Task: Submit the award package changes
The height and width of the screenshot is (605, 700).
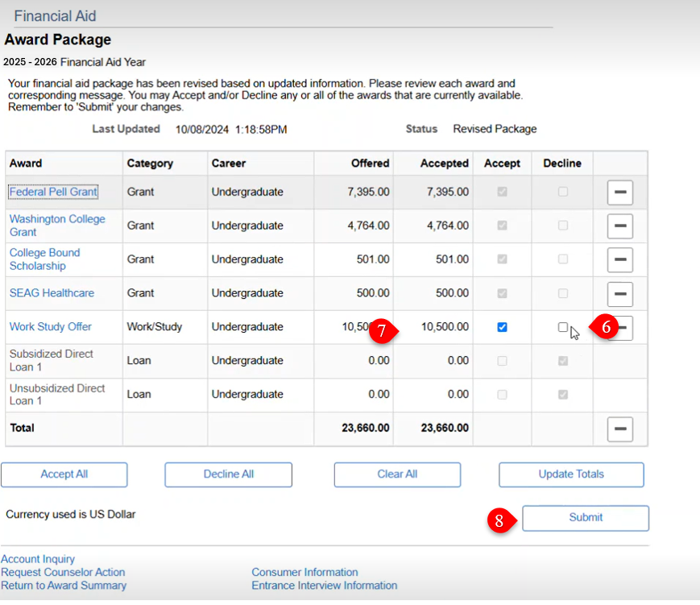Action: click(586, 518)
